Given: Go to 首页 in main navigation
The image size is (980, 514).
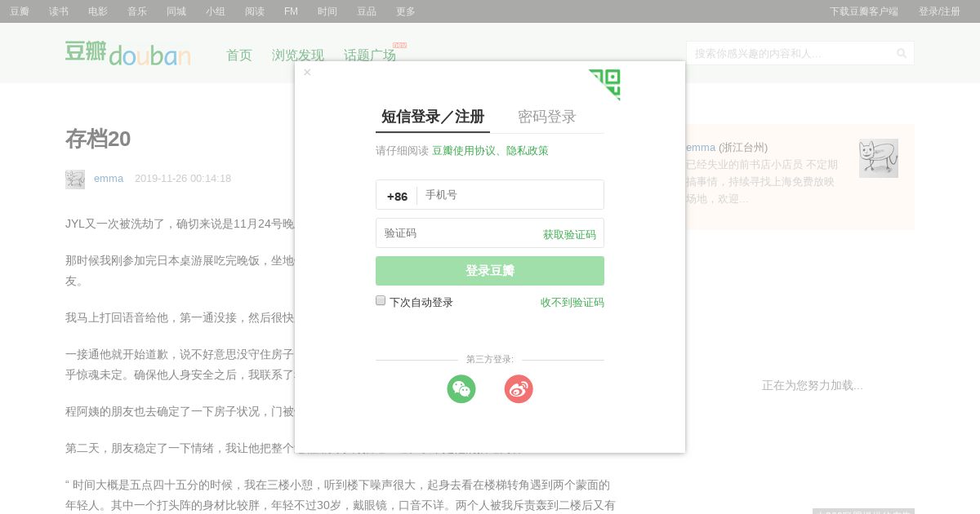Looking at the screenshot, I should coord(239,55).
